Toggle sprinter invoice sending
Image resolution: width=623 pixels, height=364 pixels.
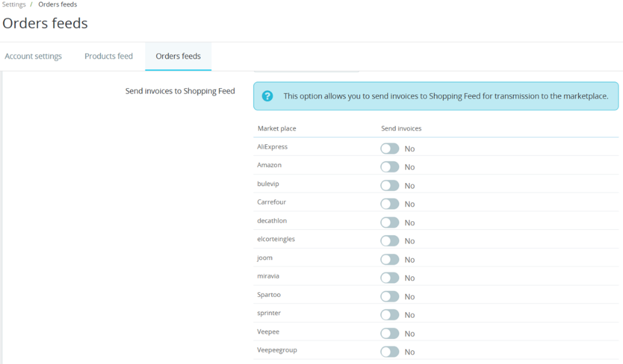pyautogui.click(x=389, y=315)
